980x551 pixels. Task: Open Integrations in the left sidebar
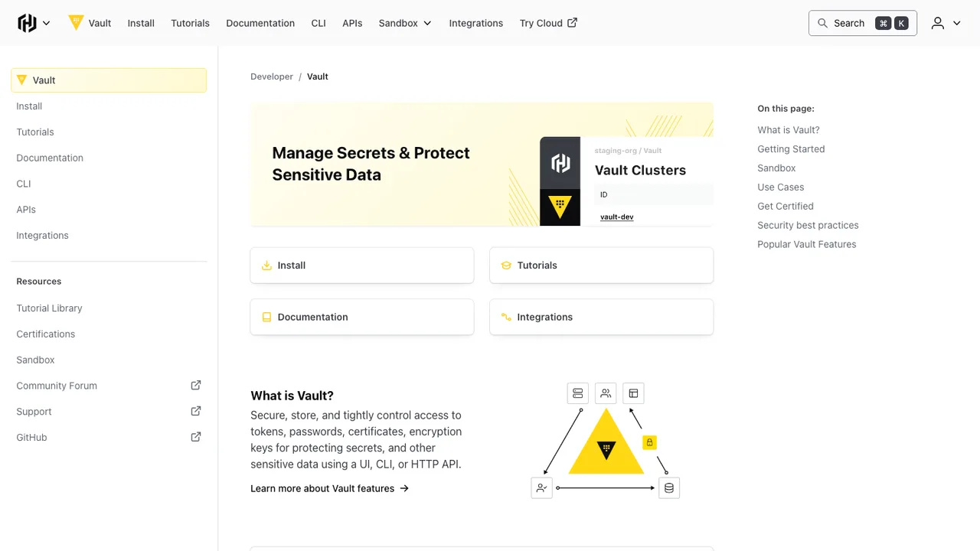(42, 236)
